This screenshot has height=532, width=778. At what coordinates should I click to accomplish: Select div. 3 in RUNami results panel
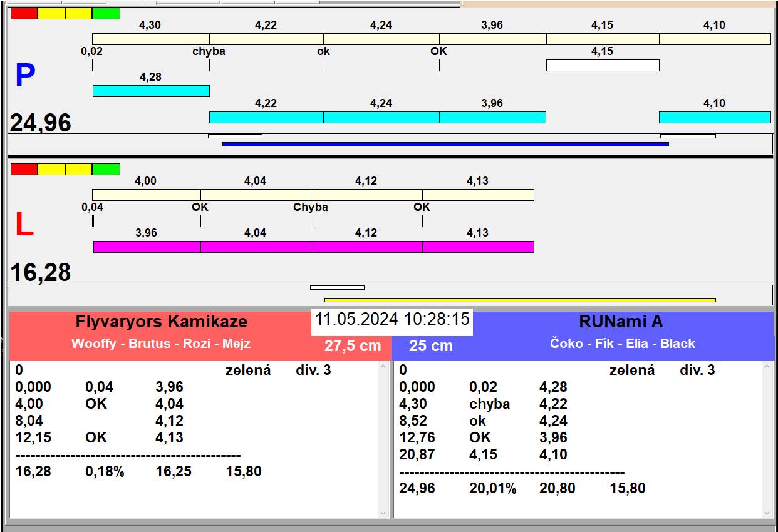(x=697, y=370)
